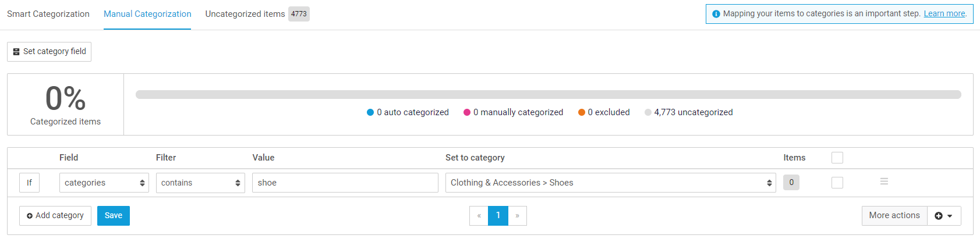Image resolution: width=980 pixels, height=242 pixels.
Task: Click the Set category field button
Action: pos(49,52)
